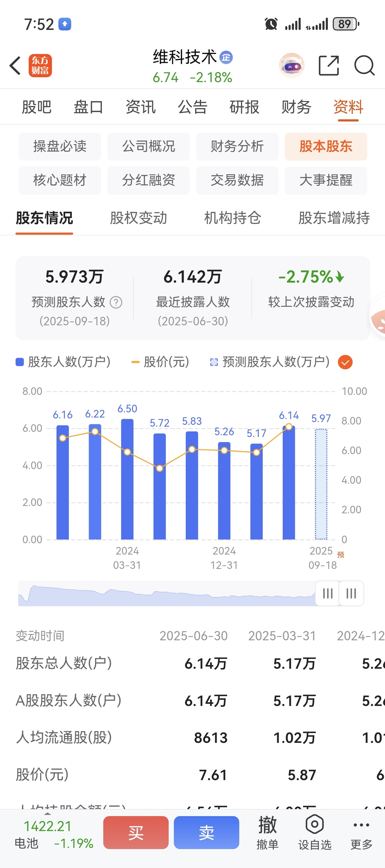
Task: Tap the 2025-03-31 column header
Action: pos(282,636)
